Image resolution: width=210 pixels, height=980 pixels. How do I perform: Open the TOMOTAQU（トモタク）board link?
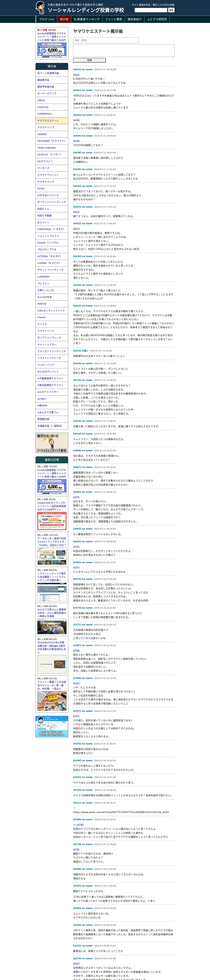click(x=52, y=229)
